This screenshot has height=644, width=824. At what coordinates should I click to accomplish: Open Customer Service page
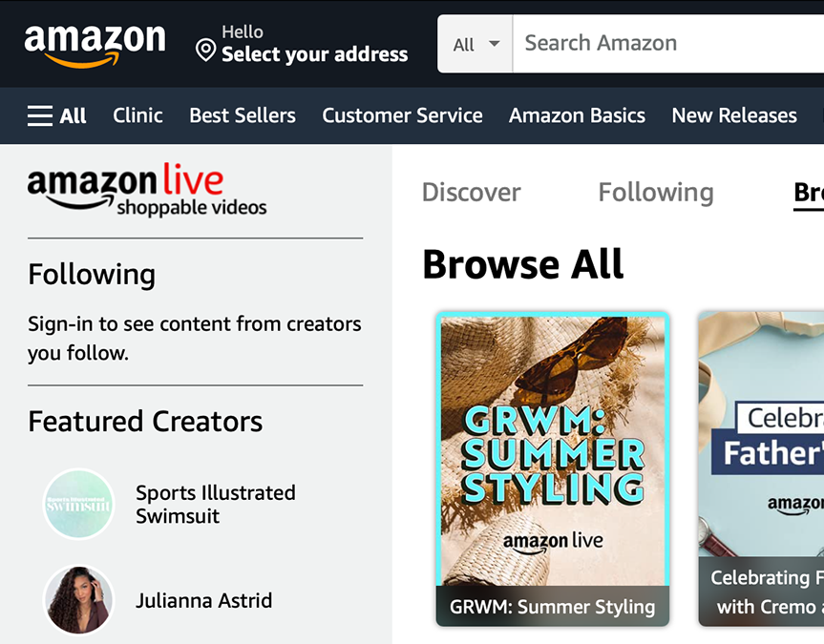tap(402, 115)
